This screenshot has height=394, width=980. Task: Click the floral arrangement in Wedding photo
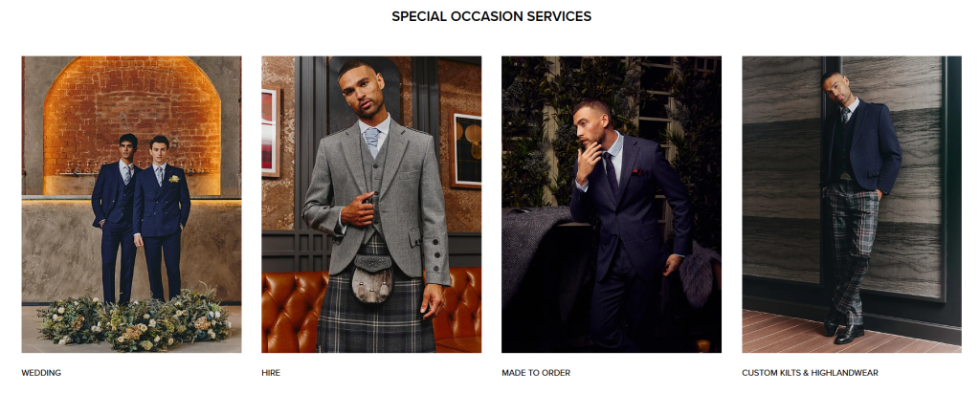[134, 319]
